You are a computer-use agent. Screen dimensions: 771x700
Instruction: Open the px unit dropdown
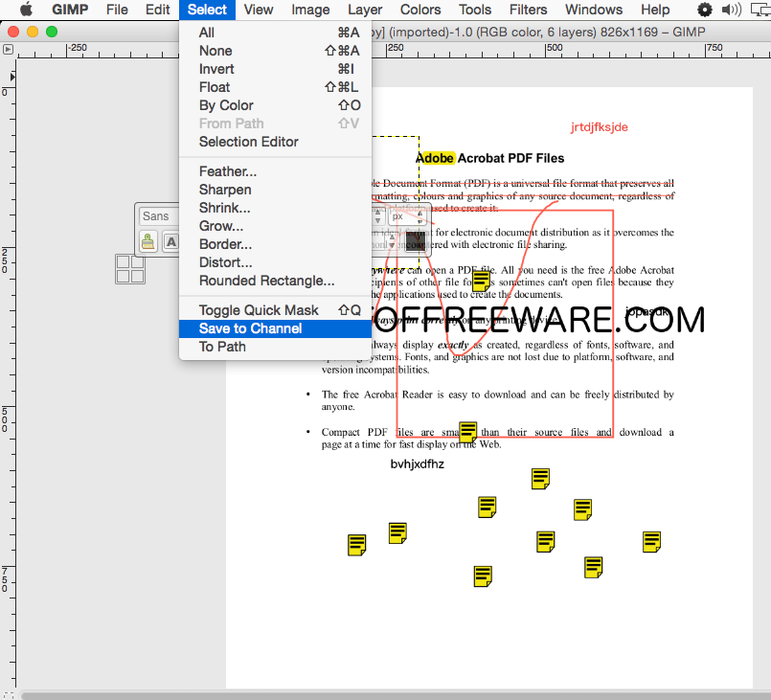pos(408,216)
